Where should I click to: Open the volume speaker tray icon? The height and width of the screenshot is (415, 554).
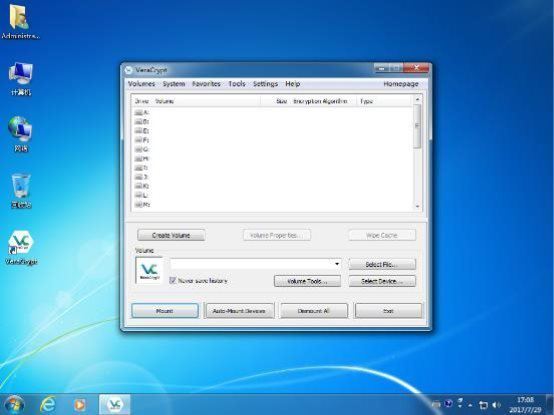pos(496,405)
